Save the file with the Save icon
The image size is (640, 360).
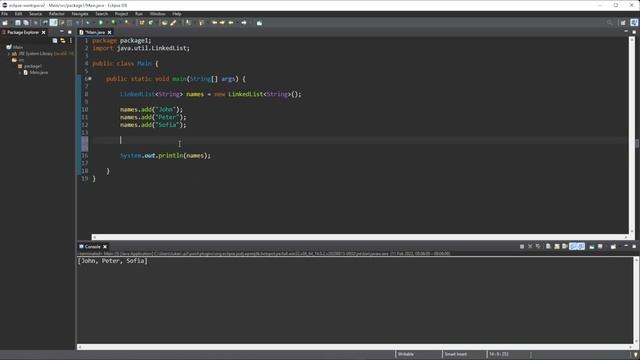pyautogui.click(x=18, y=23)
